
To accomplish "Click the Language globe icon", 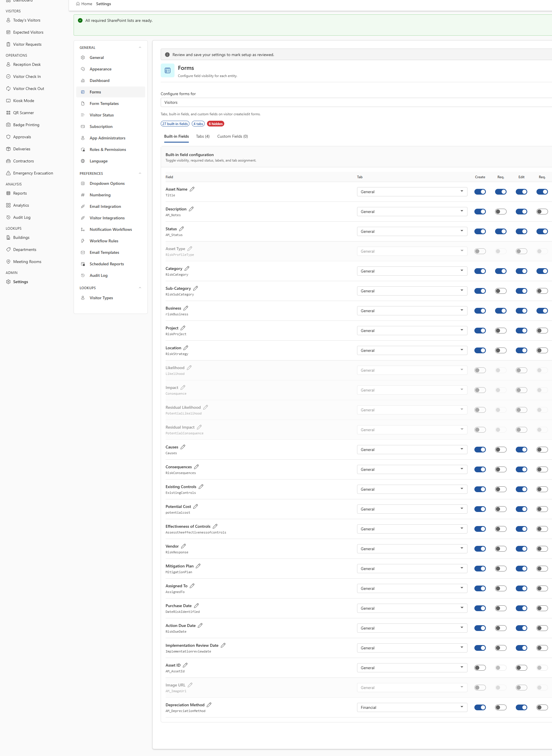I will point(83,161).
